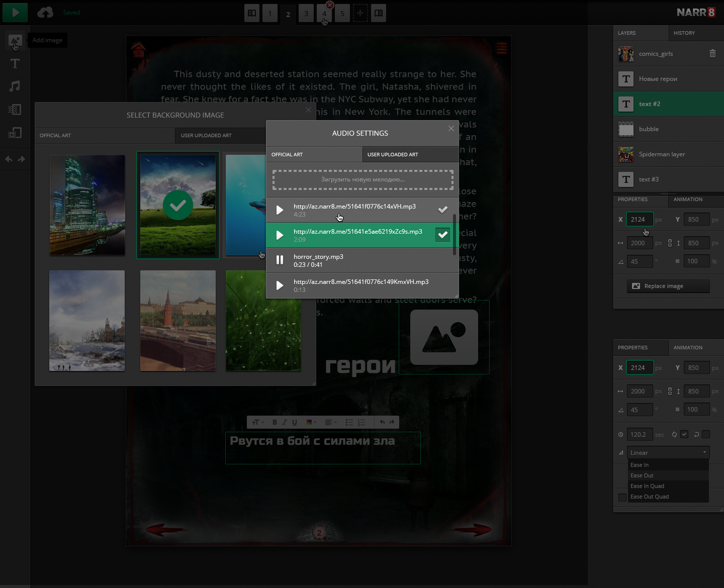Open Official Art tab in Audio Settings

(x=314, y=154)
